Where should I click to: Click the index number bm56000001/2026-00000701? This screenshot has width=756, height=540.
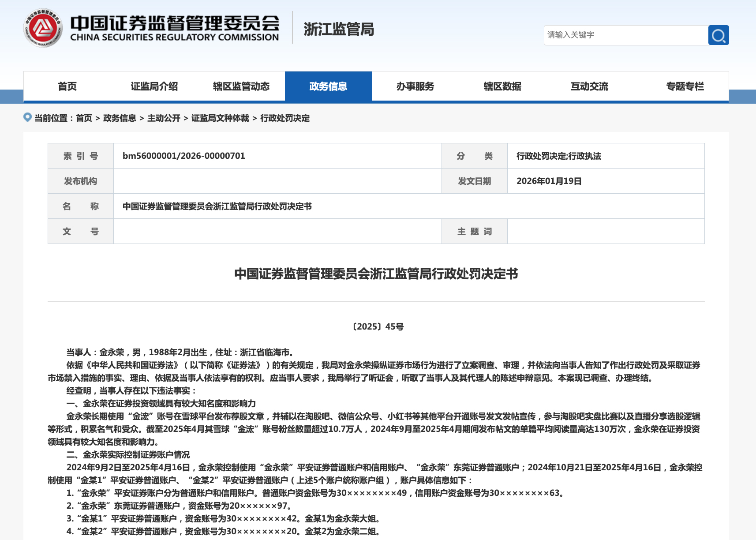click(x=183, y=156)
